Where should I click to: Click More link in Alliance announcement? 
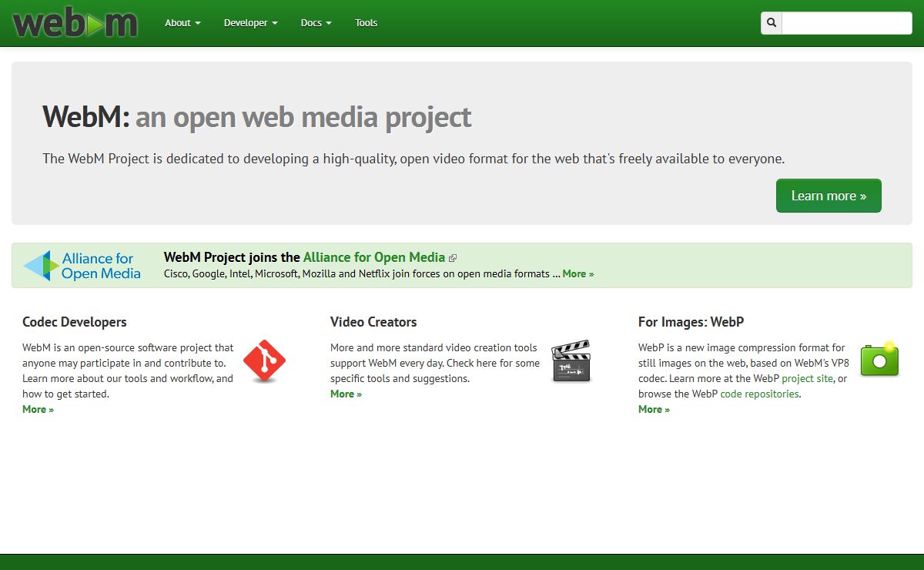tap(578, 273)
